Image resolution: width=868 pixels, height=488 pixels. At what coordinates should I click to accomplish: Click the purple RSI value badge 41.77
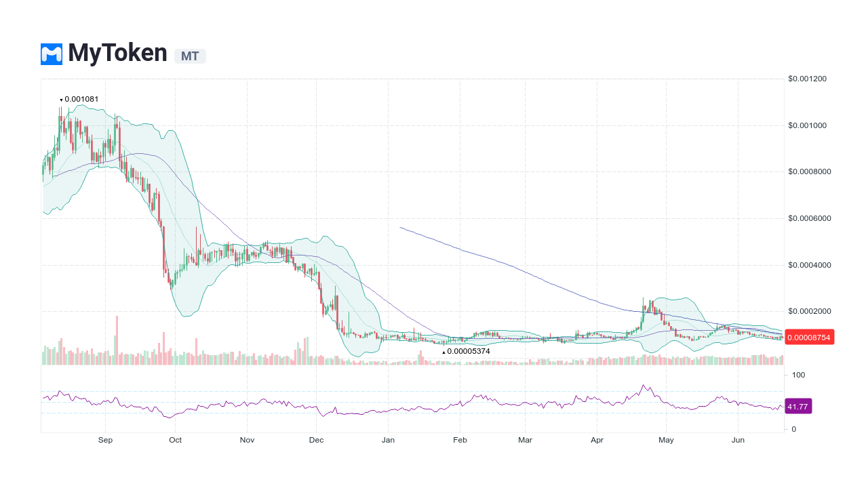[797, 406]
